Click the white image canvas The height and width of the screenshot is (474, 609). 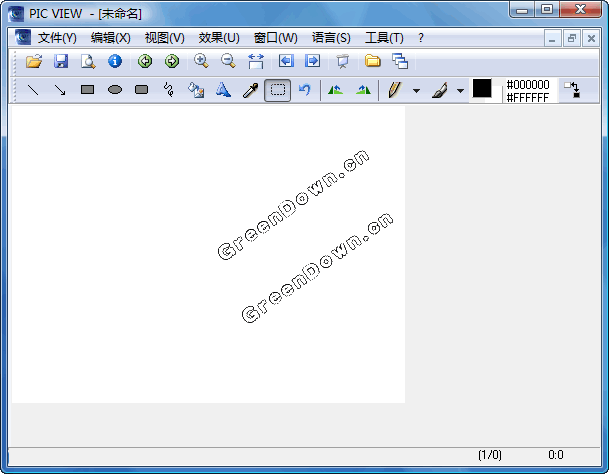click(208, 254)
